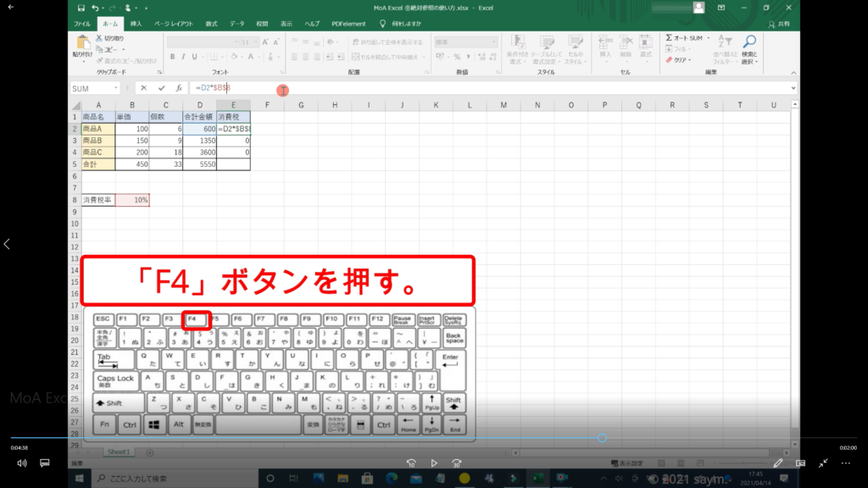The width and height of the screenshot is (868, 488).
Task: Confirm the formula with the checkmark icon
Action: coord(161,88)
